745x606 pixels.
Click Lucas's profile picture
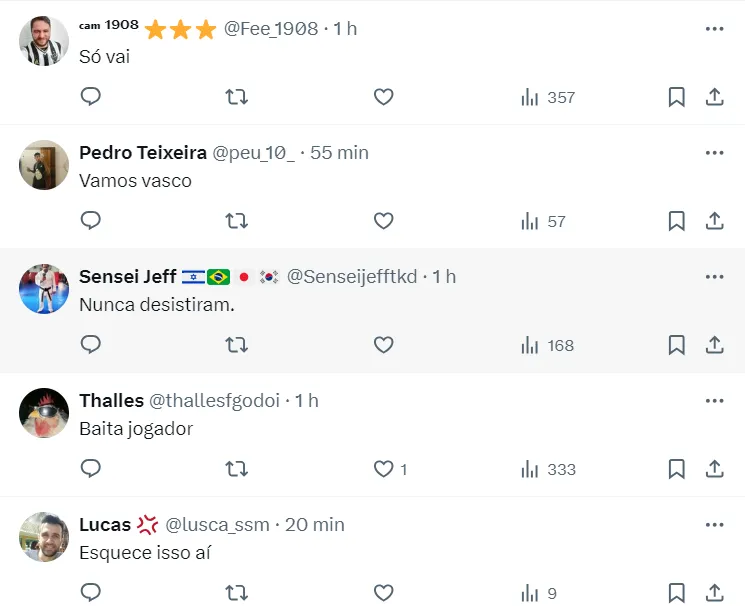pos(44,536)
